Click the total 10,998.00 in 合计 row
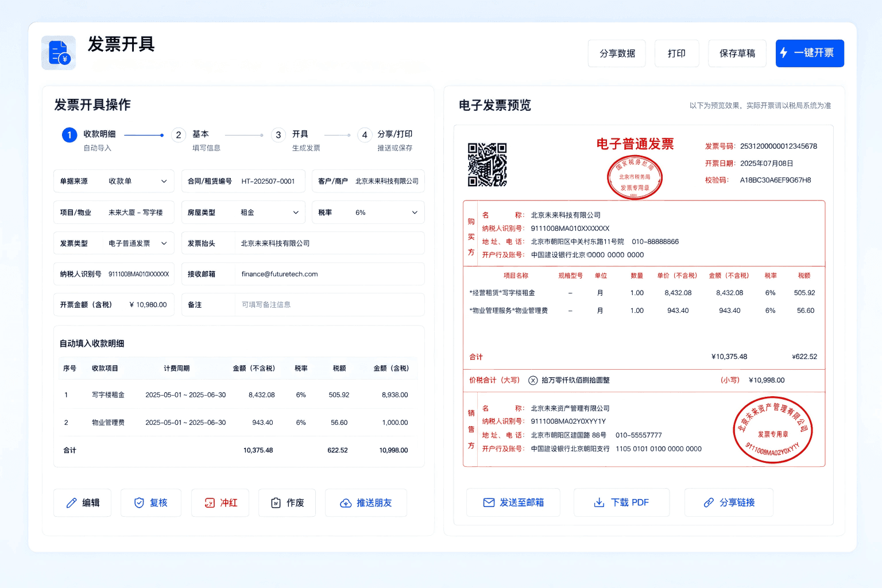 393,450
